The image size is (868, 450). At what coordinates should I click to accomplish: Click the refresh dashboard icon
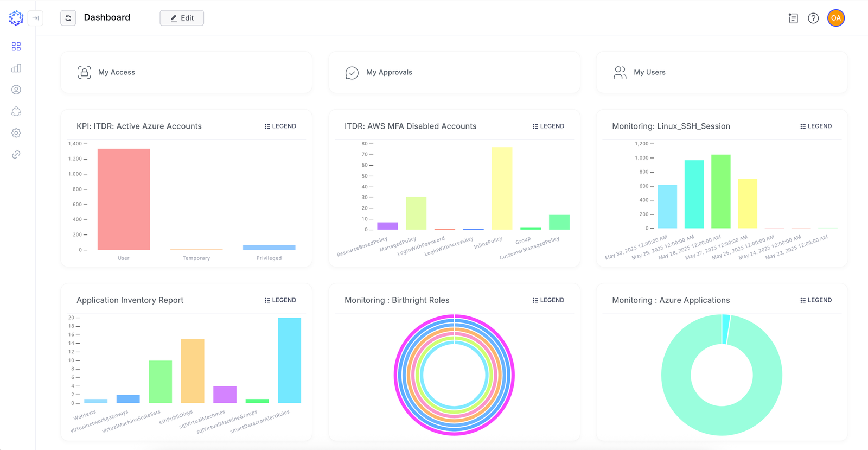coord(68,18)
